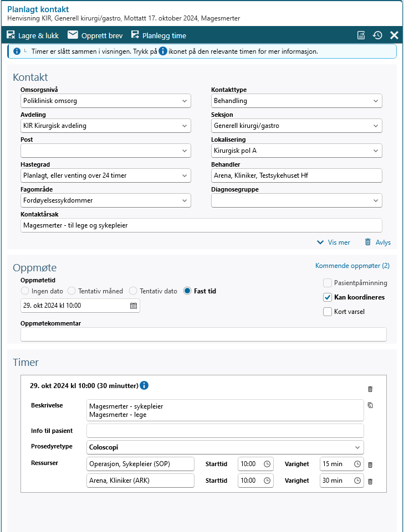Click Avlys to cancel the contact
Screen dimensions: 404x532
tap(378, 242)
